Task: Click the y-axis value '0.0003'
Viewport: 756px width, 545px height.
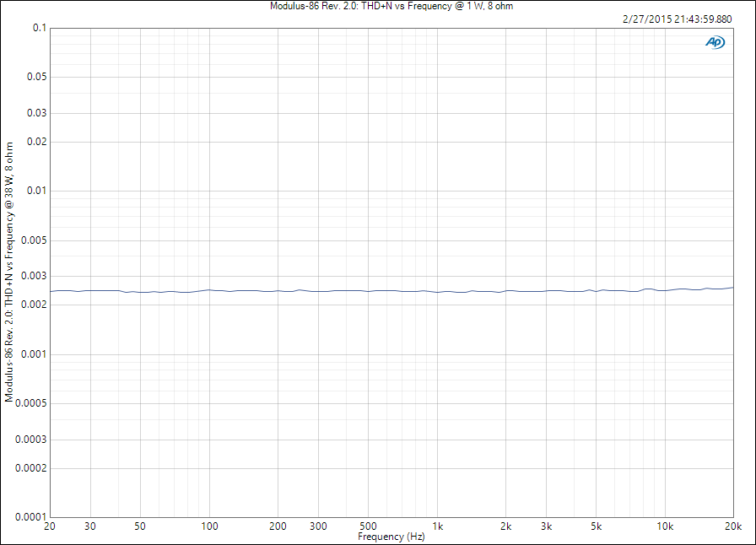Action: (31, 440)
